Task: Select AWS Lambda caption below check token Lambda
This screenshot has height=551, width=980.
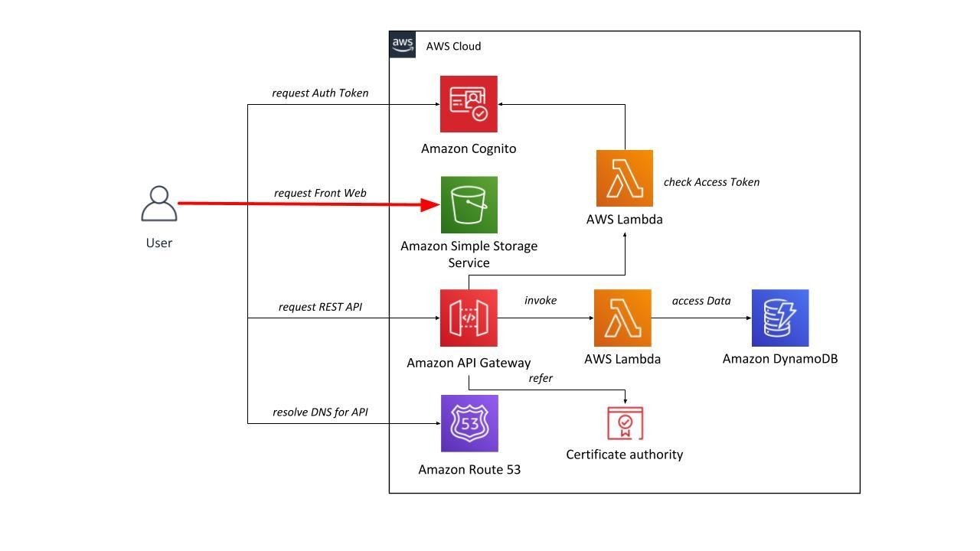Action: point(625,219)
